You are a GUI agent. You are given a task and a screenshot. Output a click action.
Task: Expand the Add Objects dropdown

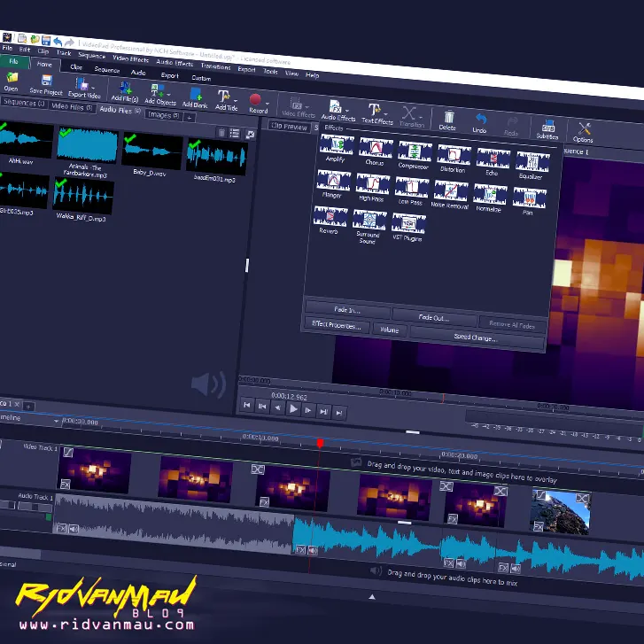pos(168,95)
